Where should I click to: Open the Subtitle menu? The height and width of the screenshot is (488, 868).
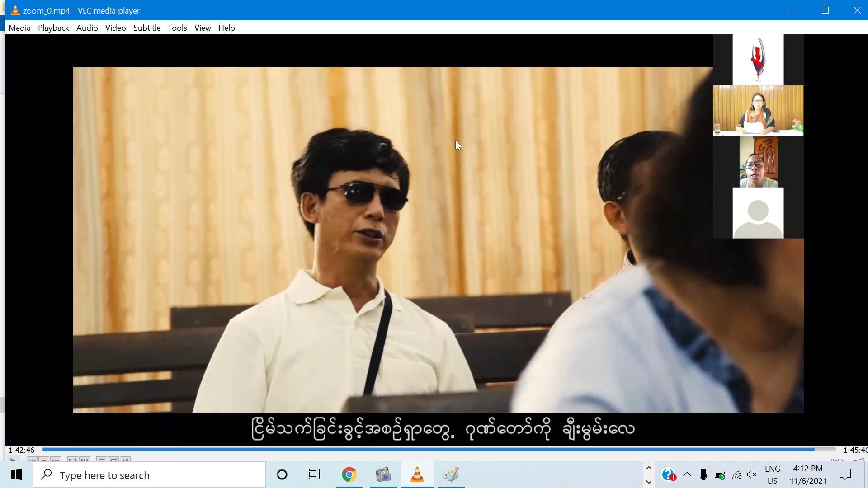click(146, 28)
